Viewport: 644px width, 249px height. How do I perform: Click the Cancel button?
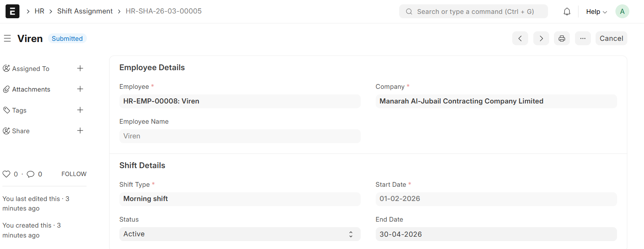point(611,38)
